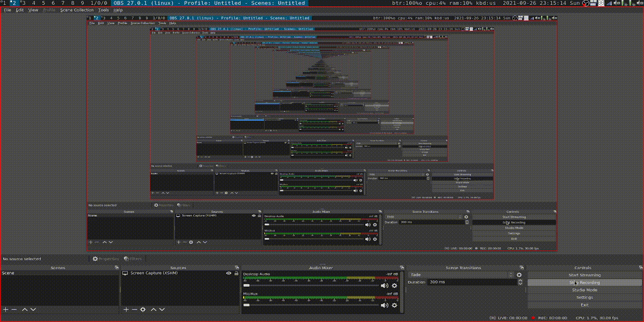This screenshot has height=322, width=644.
Task: Open the File menu
Action: [x=7, y=10]
